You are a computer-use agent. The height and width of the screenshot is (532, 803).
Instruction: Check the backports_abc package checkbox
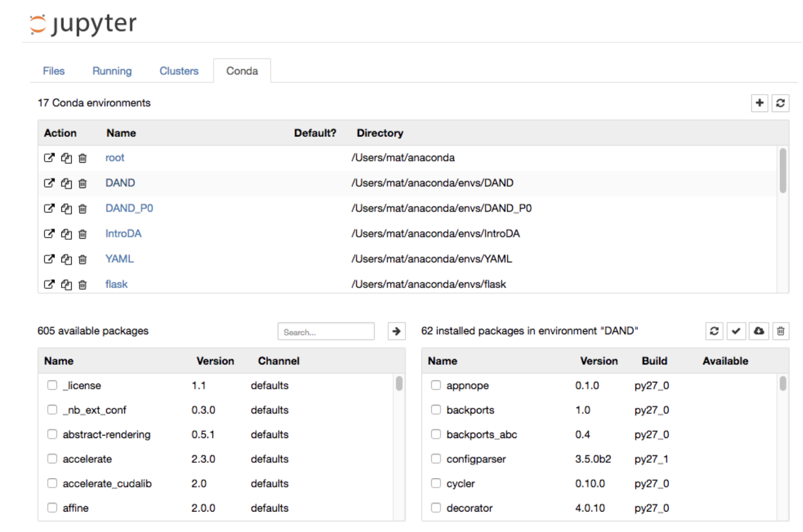pos(436,434)
